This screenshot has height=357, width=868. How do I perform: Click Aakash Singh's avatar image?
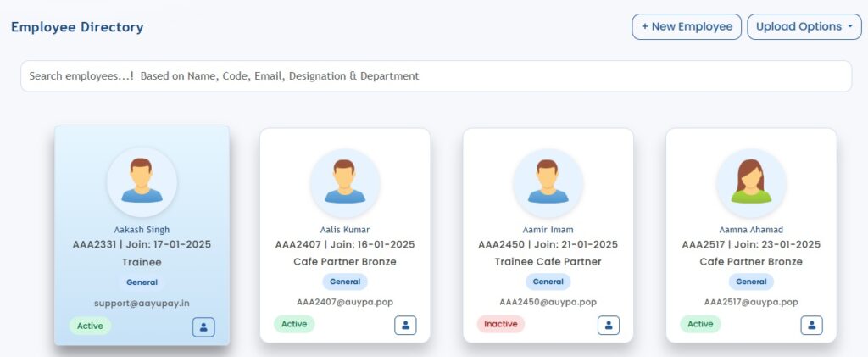click(142, 182)
